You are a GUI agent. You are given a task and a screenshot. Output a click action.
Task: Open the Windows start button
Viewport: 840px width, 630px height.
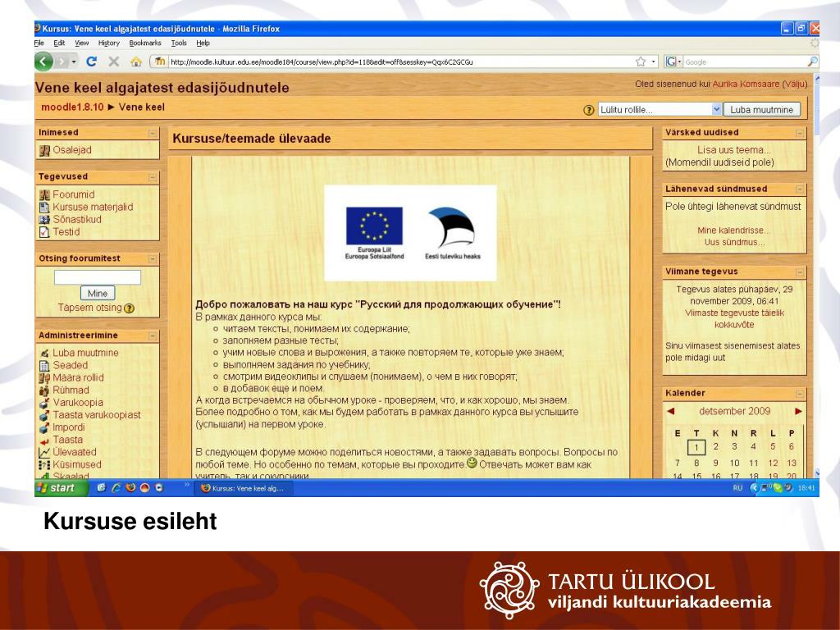61,488
